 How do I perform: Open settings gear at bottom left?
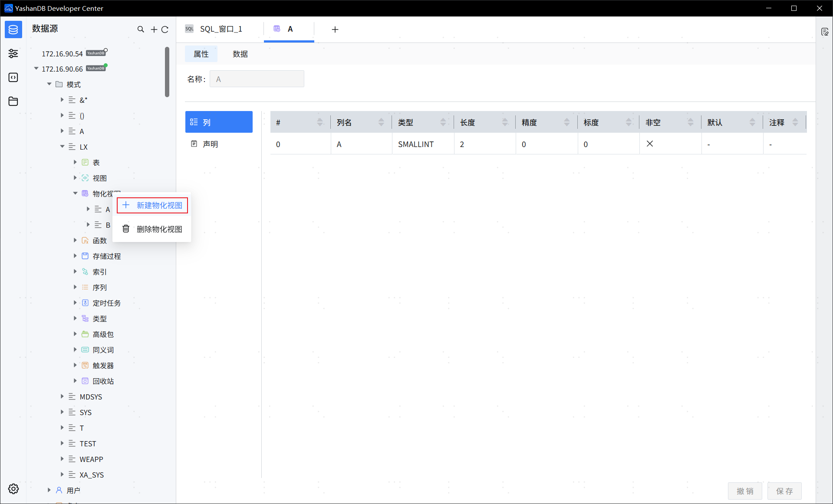(x=13, y=489)
